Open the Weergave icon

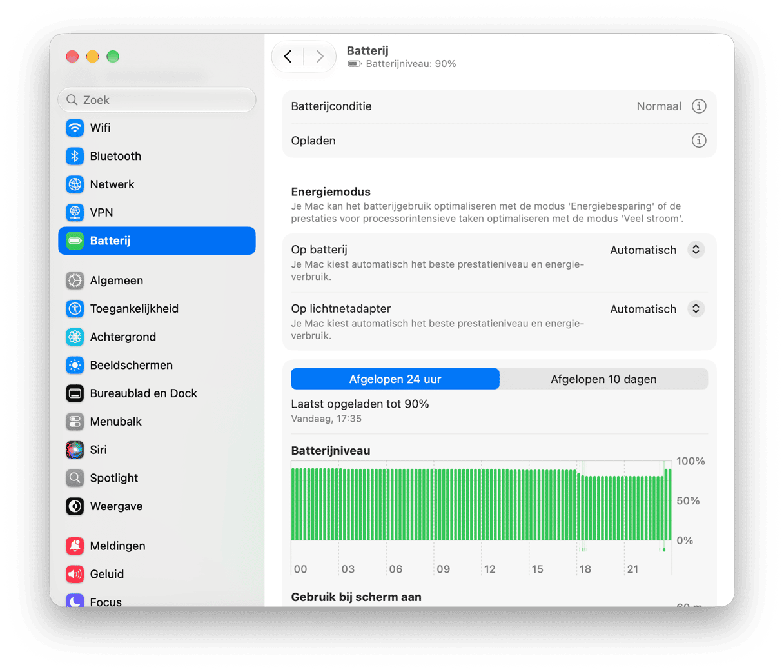click(x=75, y=506)
